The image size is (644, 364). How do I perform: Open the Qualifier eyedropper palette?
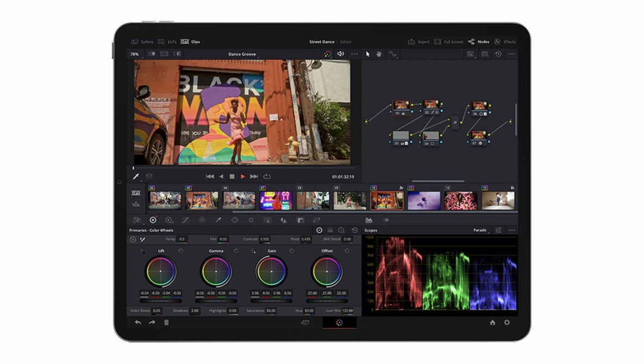(218, 220)
